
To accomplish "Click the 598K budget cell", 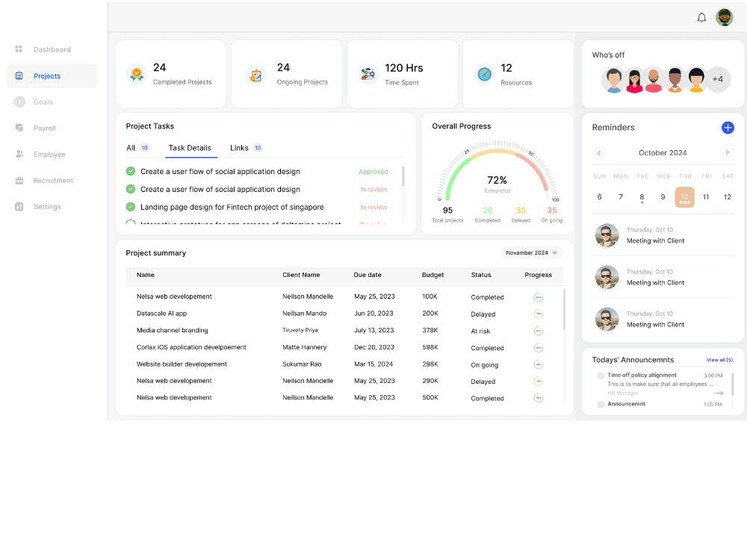I will [430, 348].
